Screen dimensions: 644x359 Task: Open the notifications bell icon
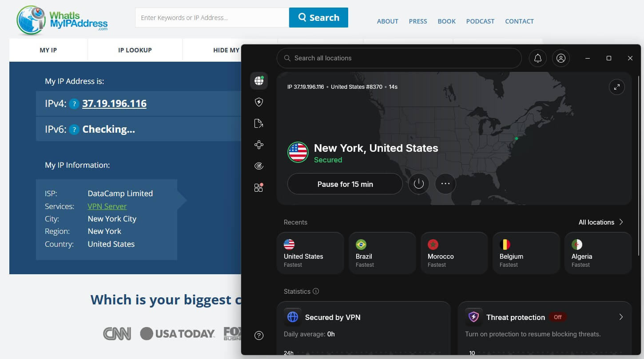[538, 58]
